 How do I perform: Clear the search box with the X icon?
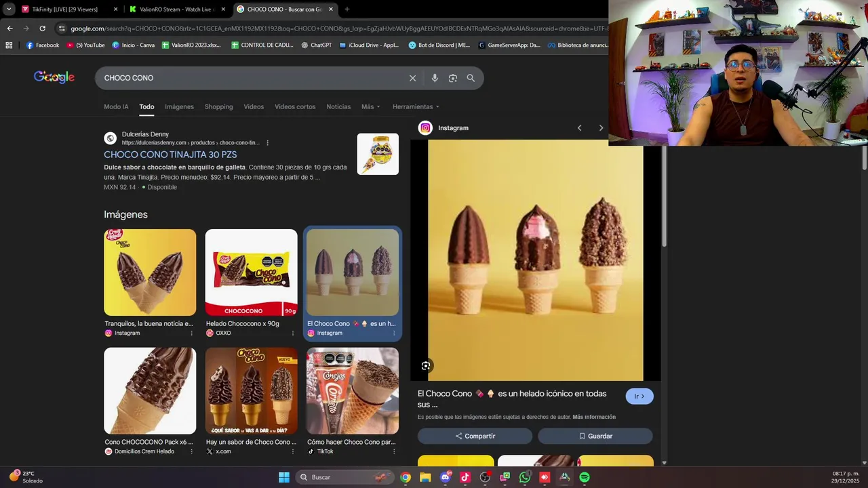coord(412,78)
